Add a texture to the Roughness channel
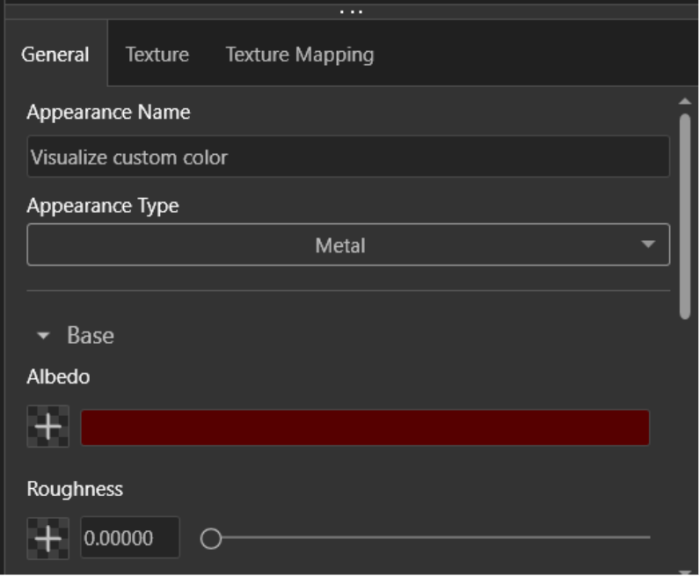This screenshot has width=700, height=576. click(47, 538)
